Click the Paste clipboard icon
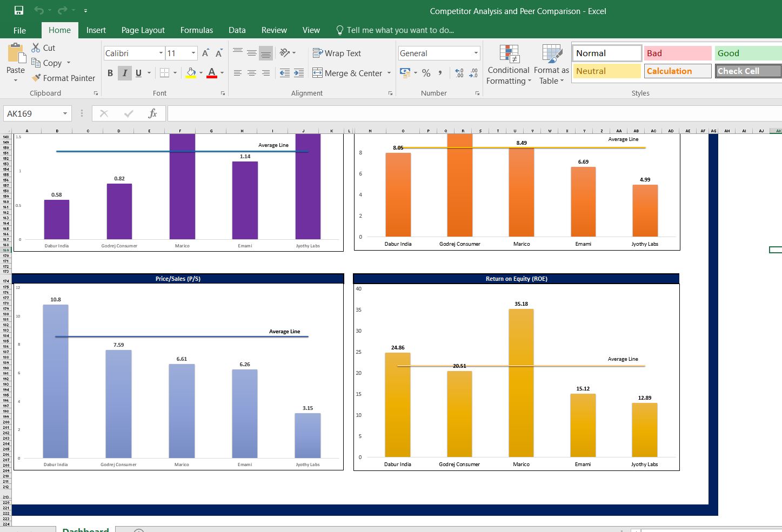Screen dimensions: 782x532 pyautogui.click(x=16, y=54)
